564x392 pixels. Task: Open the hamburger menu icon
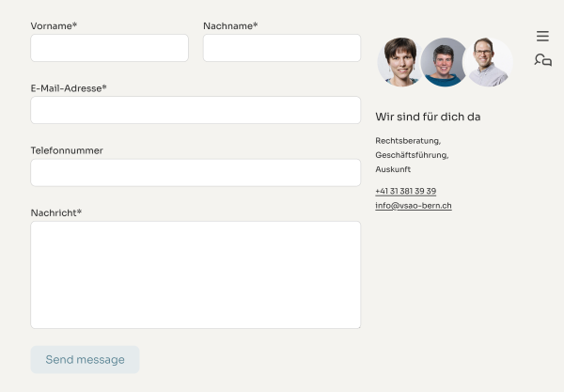coord(542,37)
